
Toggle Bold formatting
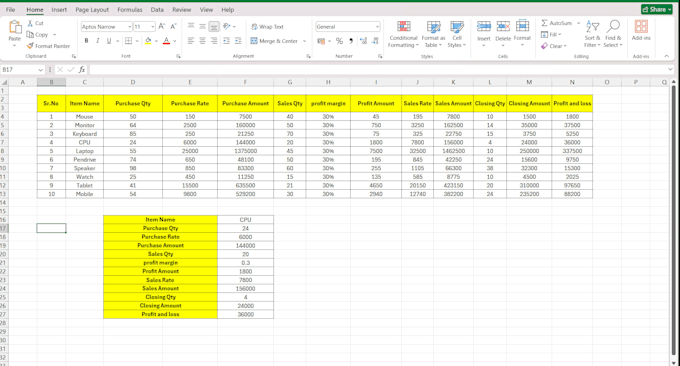coord(86,41)
